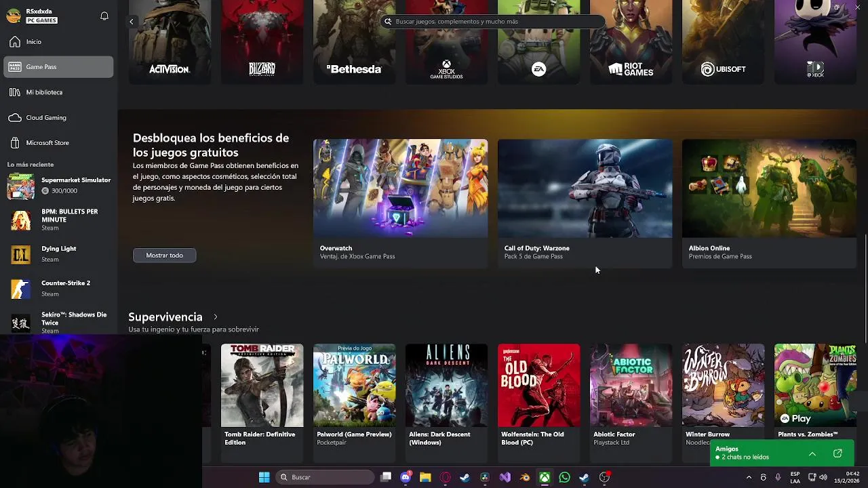Open Discord from the taskbar

pyautogui.click(x=406, y=478)
